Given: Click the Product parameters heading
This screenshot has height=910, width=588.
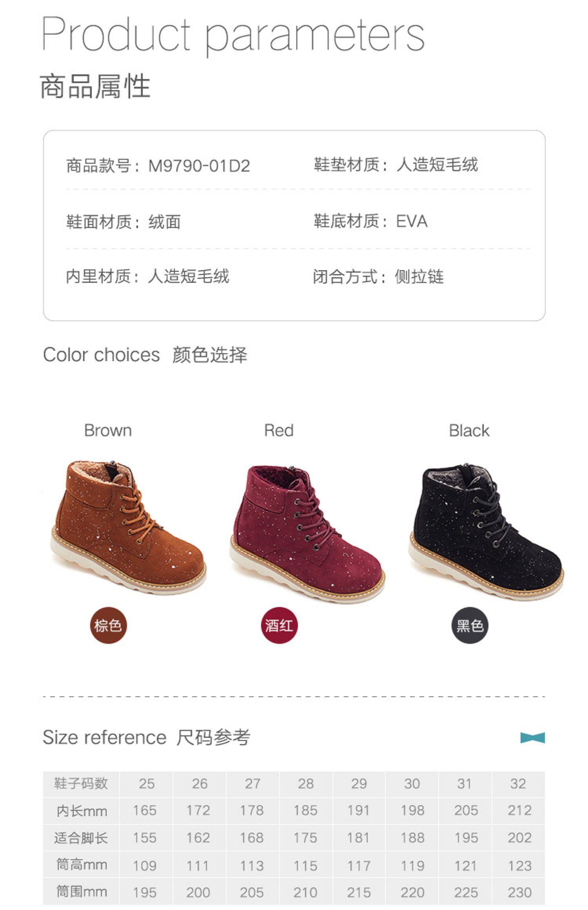Looking at the screenshot, I should [x=233, y=34].
